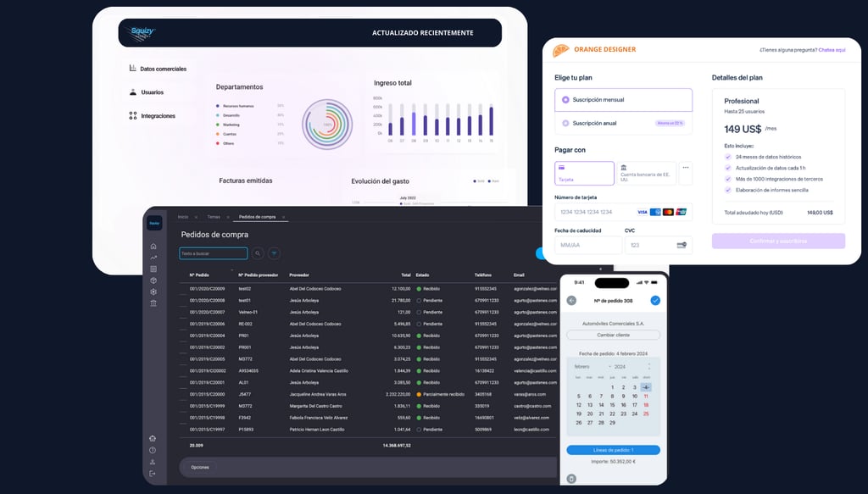This screenshot has width=868, height=494.
Task: Click 'Confirmar y suscribirse' button
Action: 778,241
